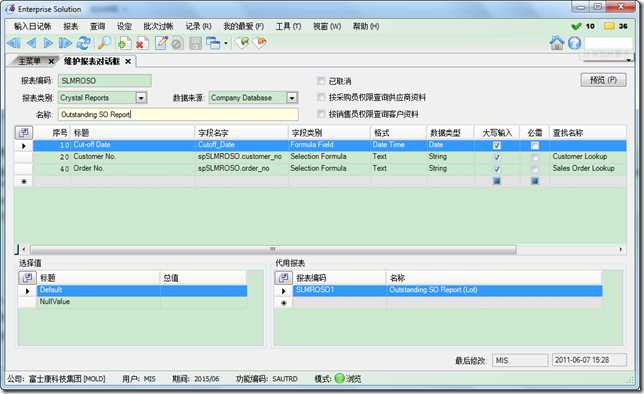This screenshot has height=394, width=644.
Task: Go to the first record arrow
Action: coord(14,42)
